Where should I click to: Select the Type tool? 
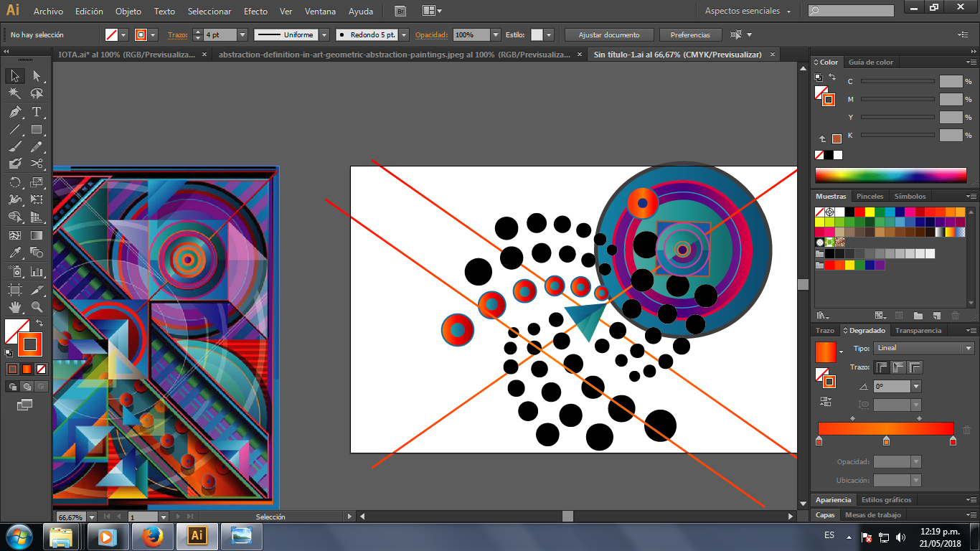click(x=37, y=112)
